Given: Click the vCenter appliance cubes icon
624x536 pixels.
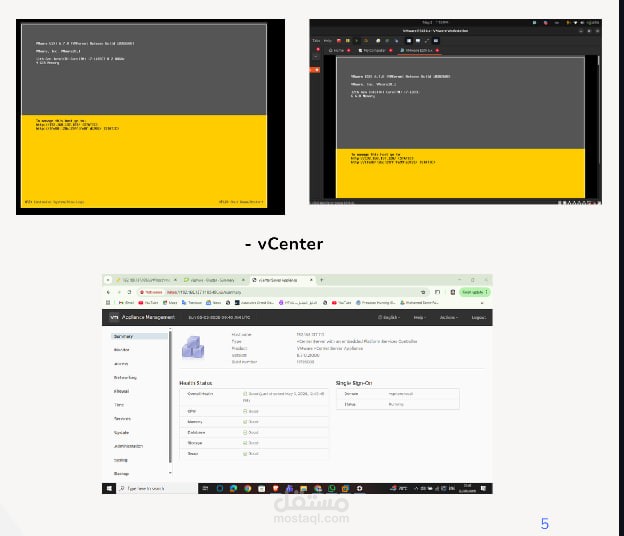Looking at the screenshot, I should 193,347.
